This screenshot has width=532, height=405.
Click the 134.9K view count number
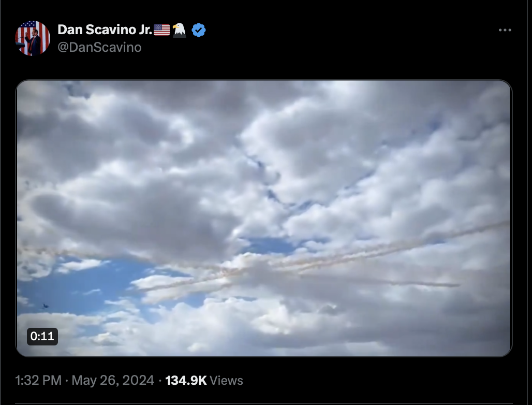point(186,380)
